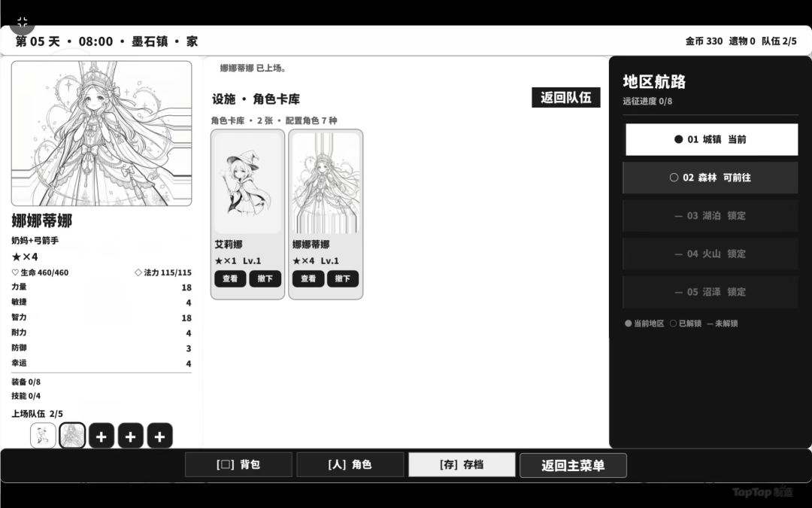This screenshot has width=812, height=508.
Task: Click 装备 0/8 equipment label
Action: click(x=26, y=382)
